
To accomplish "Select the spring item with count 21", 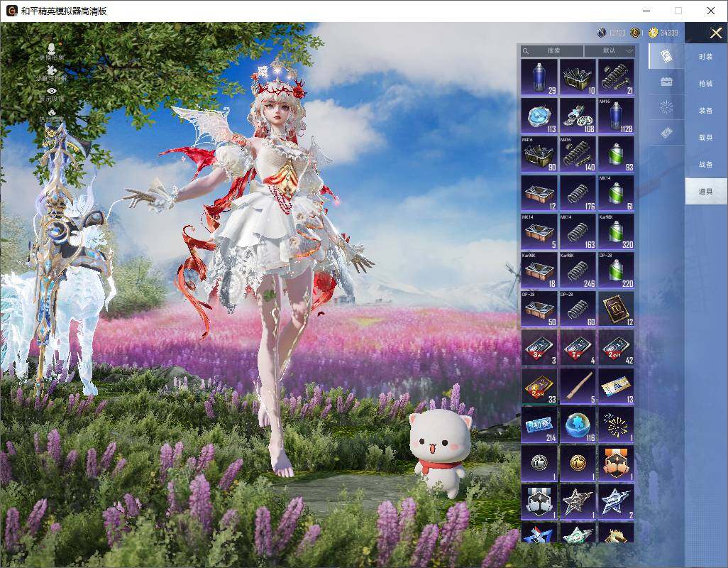I will click(616, 77).
